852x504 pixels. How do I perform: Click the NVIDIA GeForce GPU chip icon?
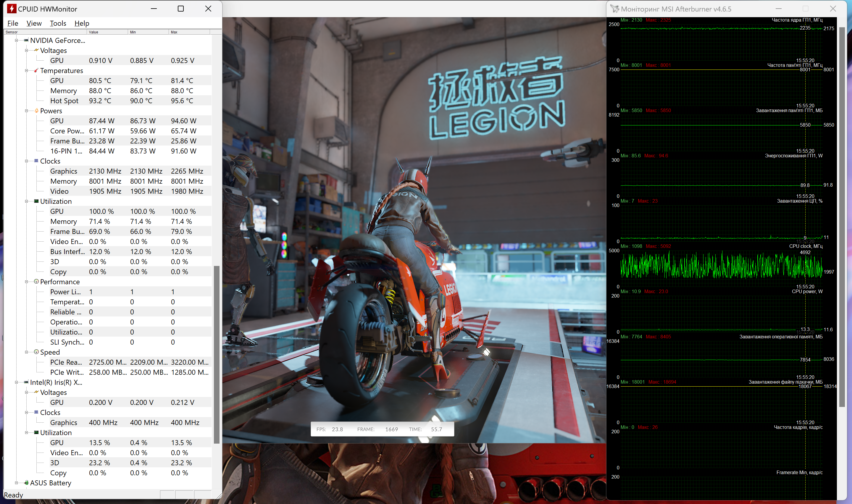[26, 40]
